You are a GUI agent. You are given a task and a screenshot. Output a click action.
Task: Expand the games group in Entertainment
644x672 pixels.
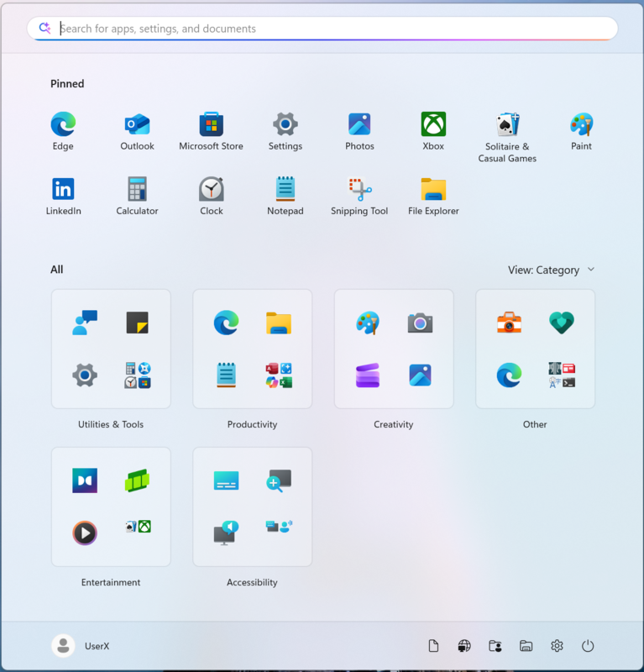click(138, 527)
